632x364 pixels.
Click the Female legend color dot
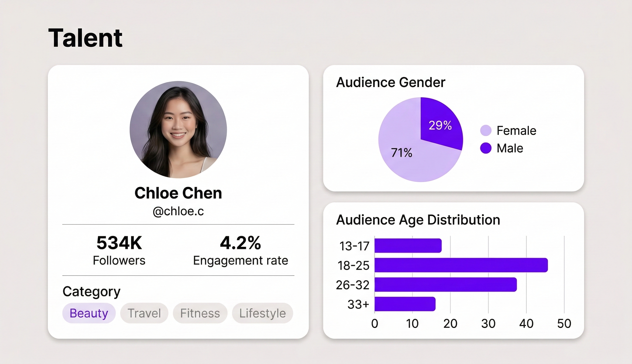point(486,130)
